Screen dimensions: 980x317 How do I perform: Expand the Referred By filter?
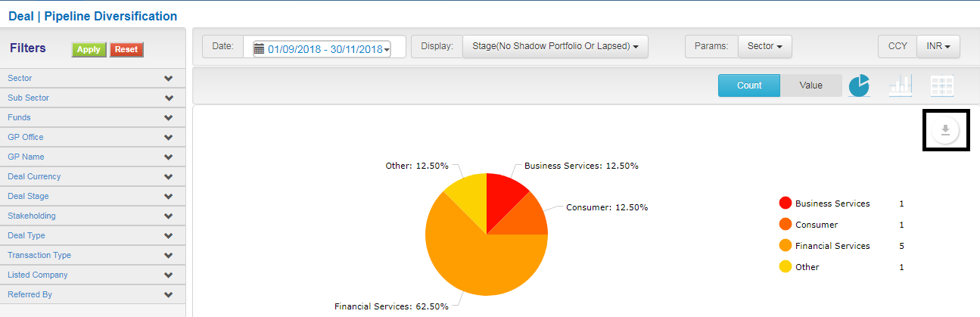(168, 295)
